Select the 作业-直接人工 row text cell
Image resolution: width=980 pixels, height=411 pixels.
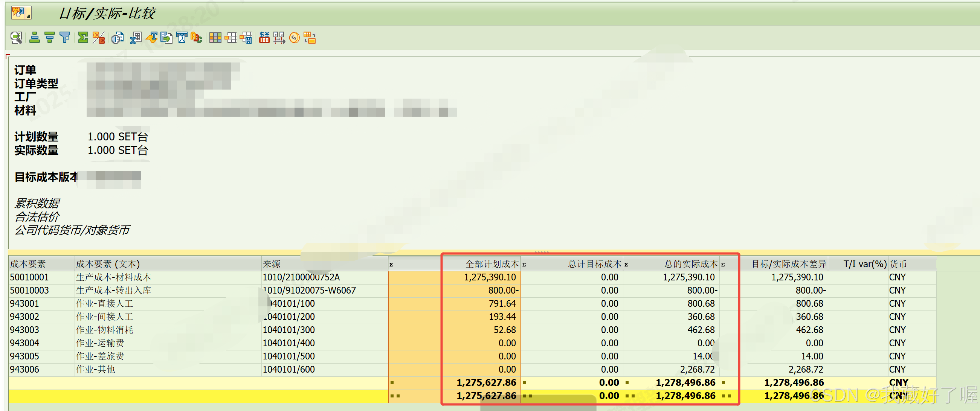[x=105, y=303]
